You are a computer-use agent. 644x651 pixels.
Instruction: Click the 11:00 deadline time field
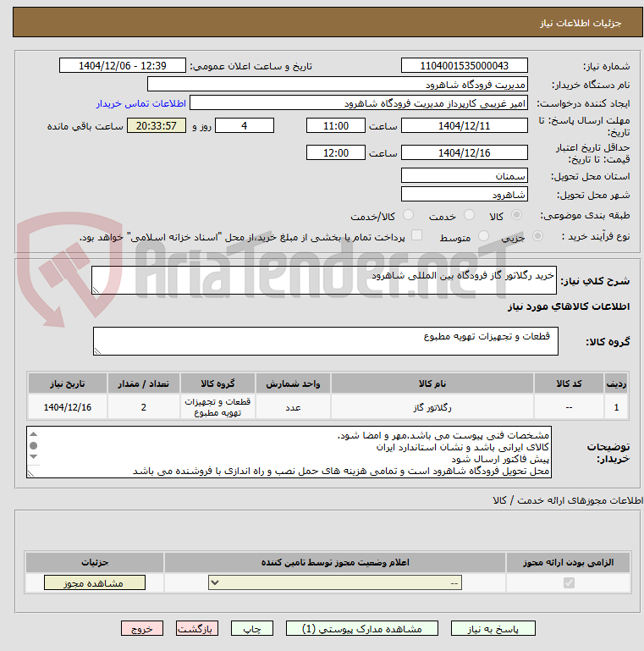336,126
